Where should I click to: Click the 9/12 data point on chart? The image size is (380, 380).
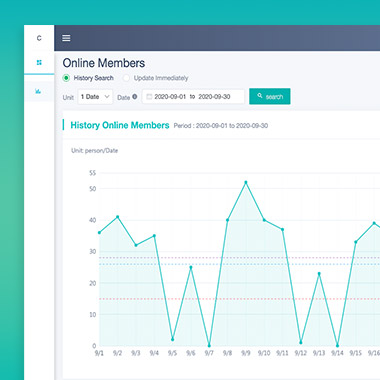point(301,342)
